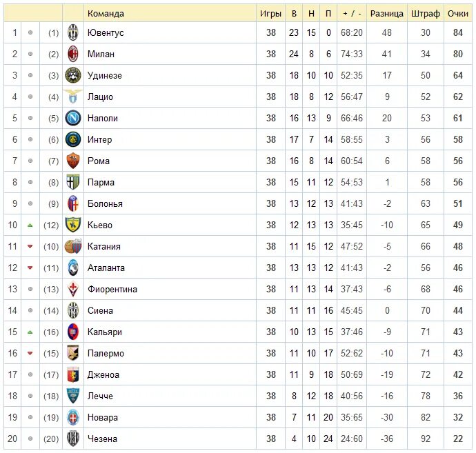Click the Genoa (Дженоа) club crest
The image size is (476, 453).
pyautogui.click(x=73, y=374)
